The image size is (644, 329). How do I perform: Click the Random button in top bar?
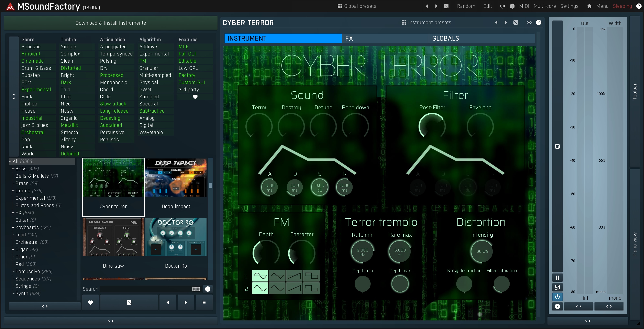tap(466, 6)
